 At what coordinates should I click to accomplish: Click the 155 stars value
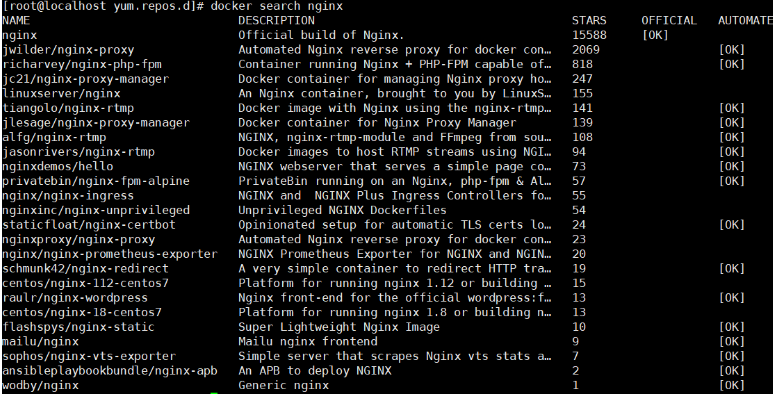[x=582, y=94]
